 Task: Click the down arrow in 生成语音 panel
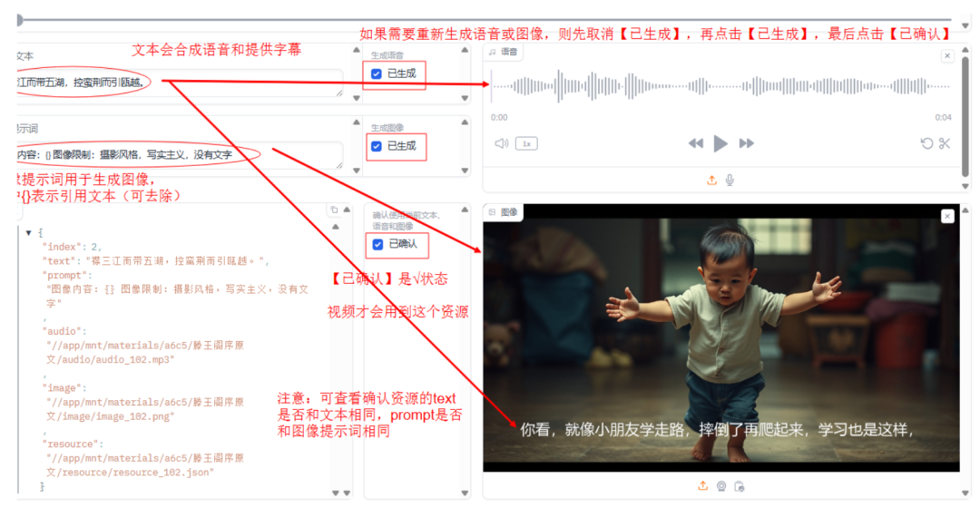[x=465, y=99]
